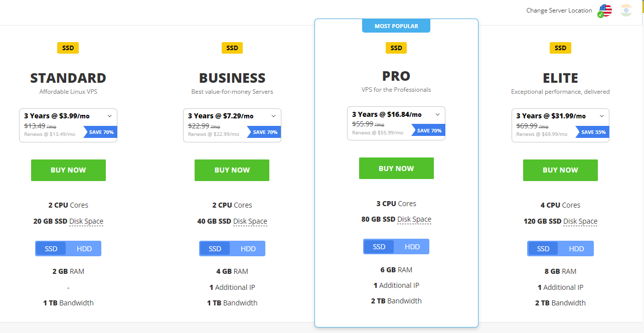Image resolution: width=644 pixels, height=333 pixels.
Task: Click the SSD badge above BUSINESS
Action: coord(232,48)
